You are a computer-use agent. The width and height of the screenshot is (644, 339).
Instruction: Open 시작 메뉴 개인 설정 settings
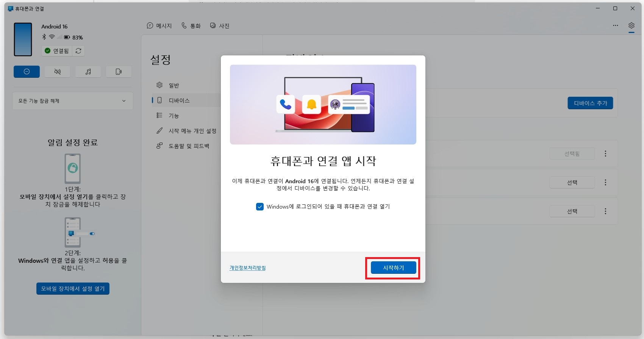click(186, 131)
